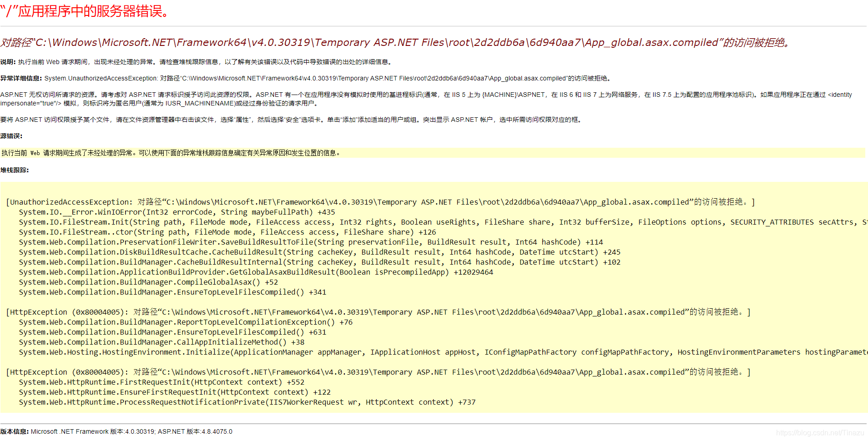Image resolution: width=868 pixels, height=441 pixels.
Task: Click the line starting "要将 ASP.NET 访问权限授予某个文件"
Action: pyautogui.click(x=292, y=120)
